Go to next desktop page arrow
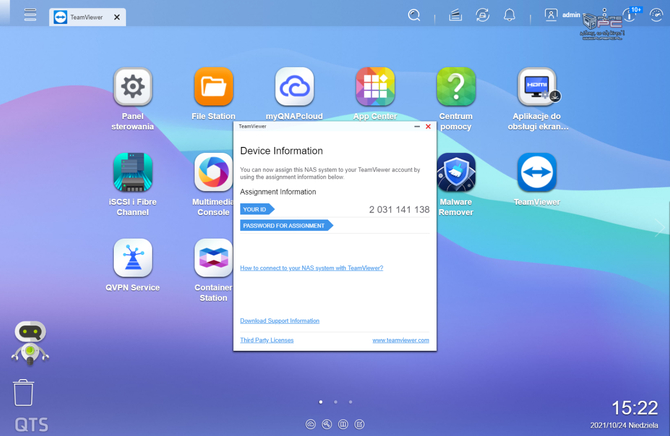Screen dimensions: 670x436 [x=660, y=227]
